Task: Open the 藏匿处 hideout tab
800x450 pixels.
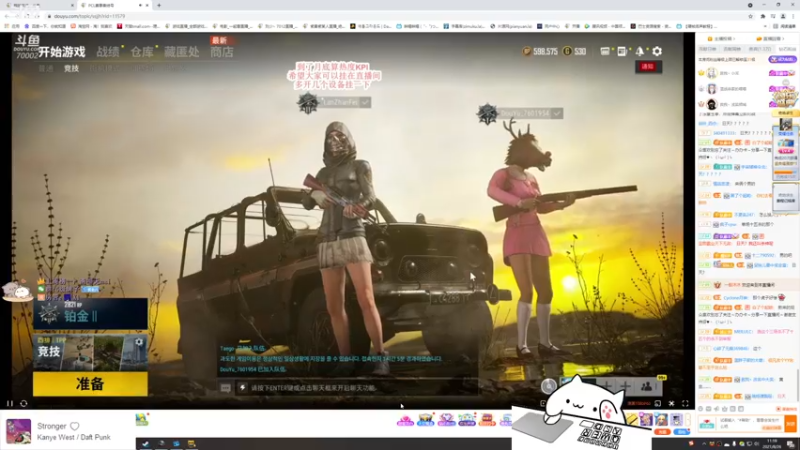Action: coord(182,52)
